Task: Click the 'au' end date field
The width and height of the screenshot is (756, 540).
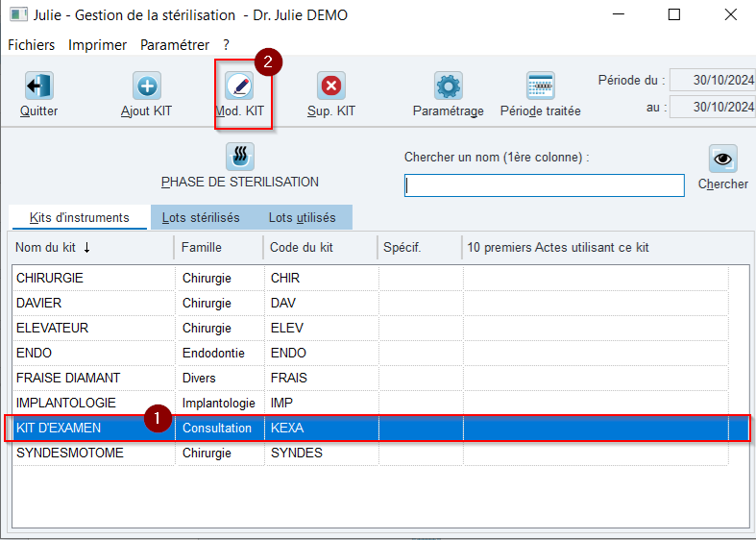Action: 713,107
